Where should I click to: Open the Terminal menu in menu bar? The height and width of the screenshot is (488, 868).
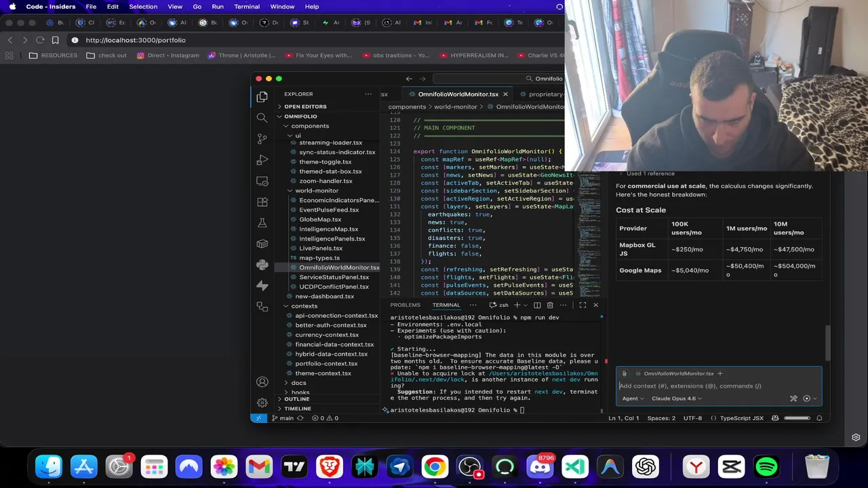[x=247, y=7]
